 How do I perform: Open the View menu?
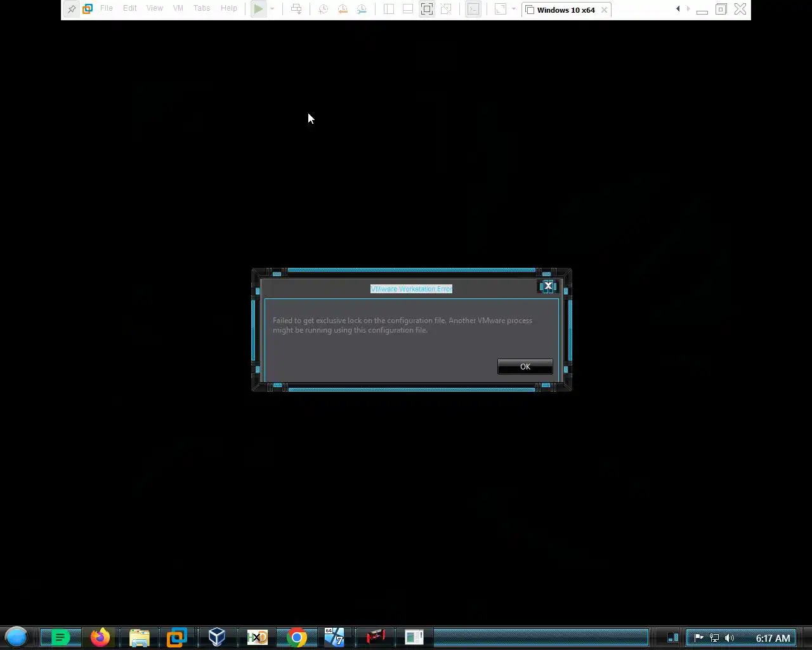155,8
